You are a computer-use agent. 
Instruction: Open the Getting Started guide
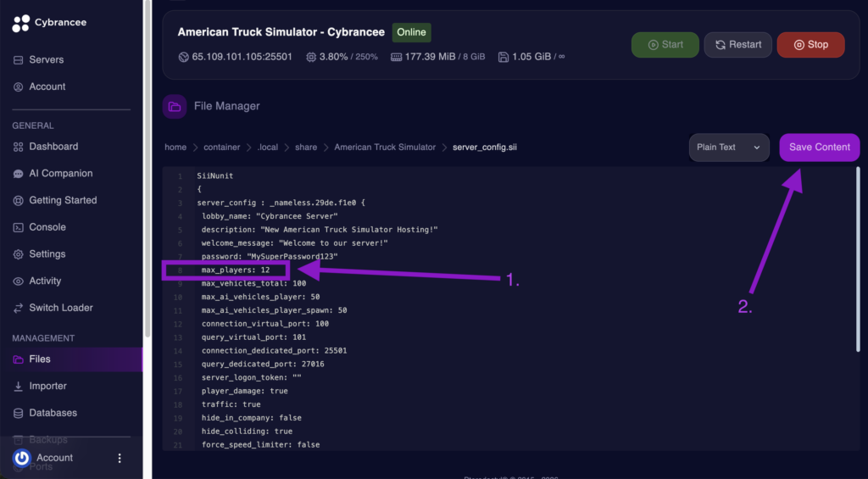tap(63, 200)
